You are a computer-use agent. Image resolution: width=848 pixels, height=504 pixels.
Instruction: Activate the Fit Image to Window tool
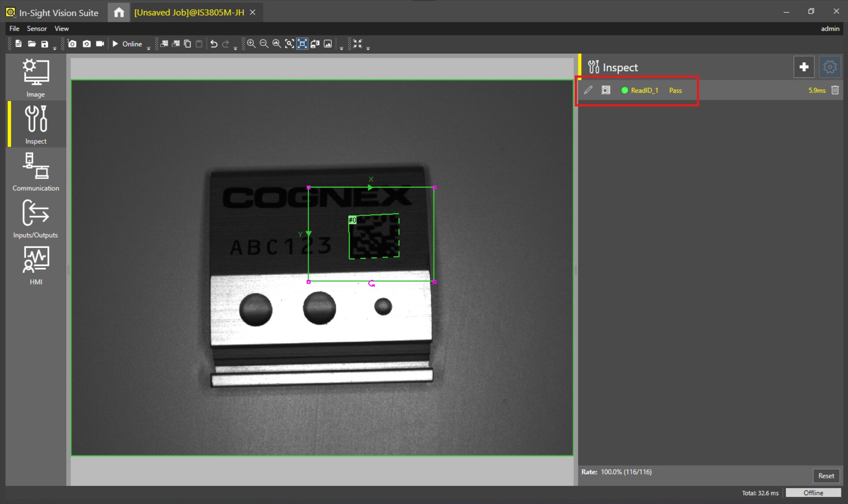click(x=302, y=44)
